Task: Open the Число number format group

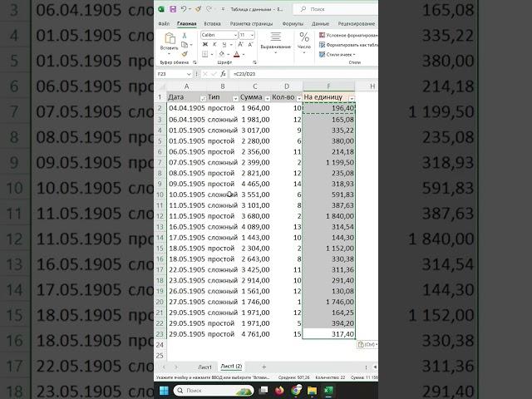Action: click(x=304, y=42)
